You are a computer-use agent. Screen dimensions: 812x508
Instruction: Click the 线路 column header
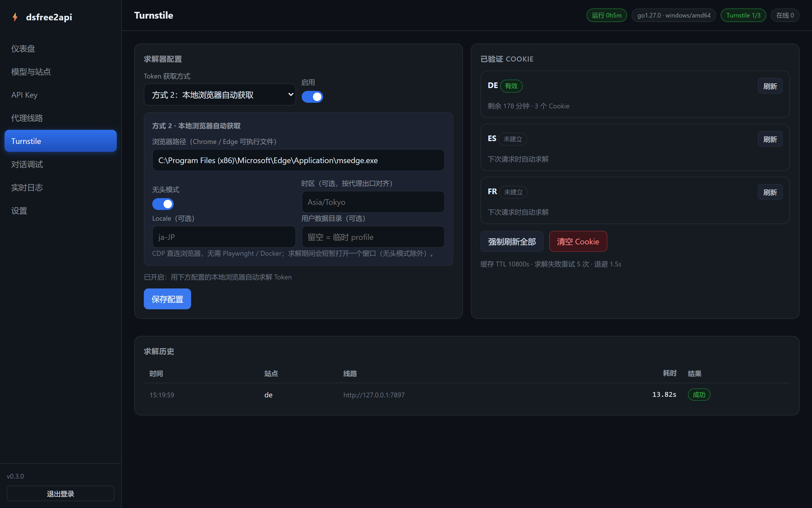click(x=350, y=374)
